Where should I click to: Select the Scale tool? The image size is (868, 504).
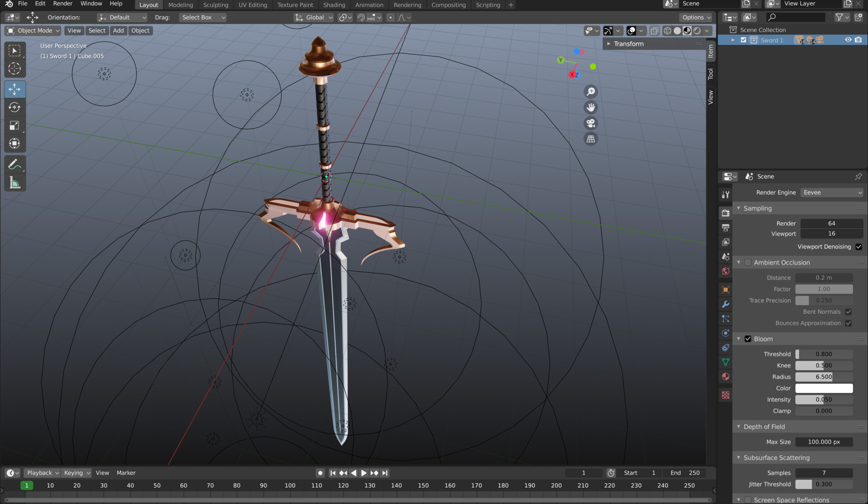14,125
